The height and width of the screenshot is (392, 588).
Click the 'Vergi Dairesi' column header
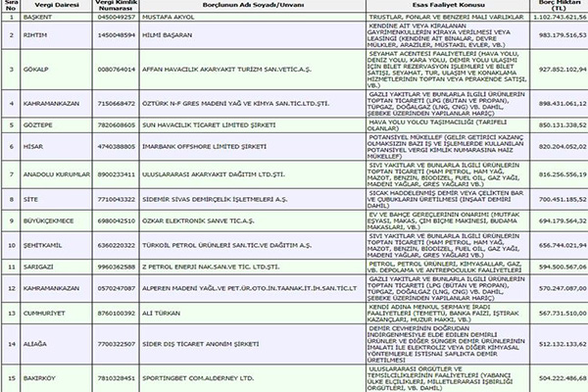57,5
